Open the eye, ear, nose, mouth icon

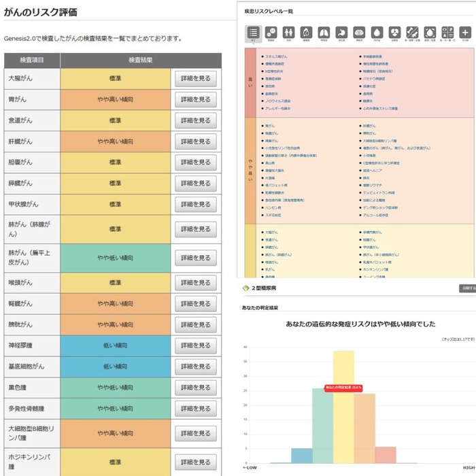pyautogui.click(x=447, y=32)
